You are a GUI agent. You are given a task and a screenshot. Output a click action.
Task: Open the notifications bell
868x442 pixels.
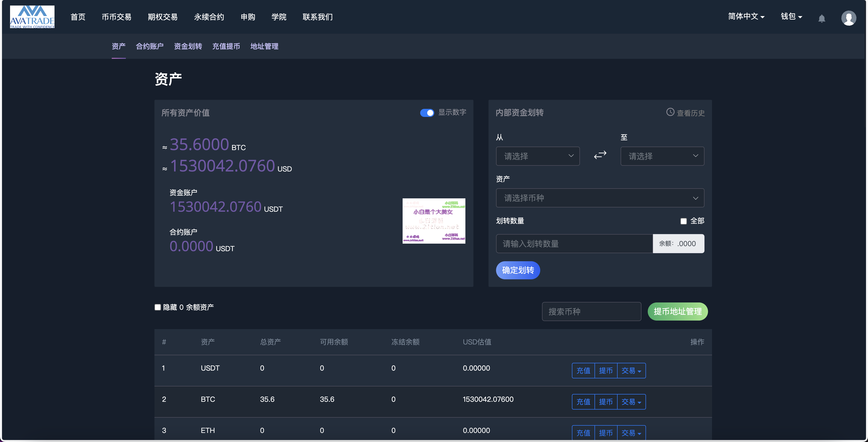coord(822,18)
